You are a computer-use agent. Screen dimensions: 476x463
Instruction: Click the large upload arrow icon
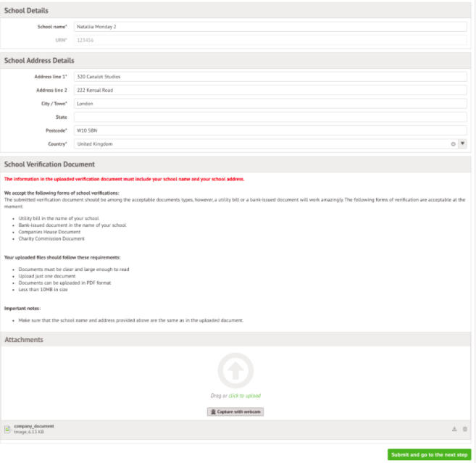tap(235, 370)
